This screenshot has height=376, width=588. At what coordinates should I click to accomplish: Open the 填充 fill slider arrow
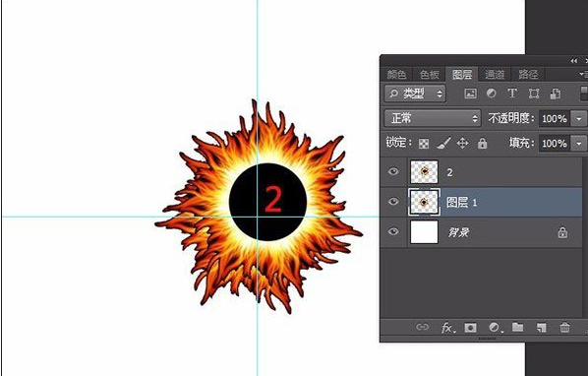579,144
